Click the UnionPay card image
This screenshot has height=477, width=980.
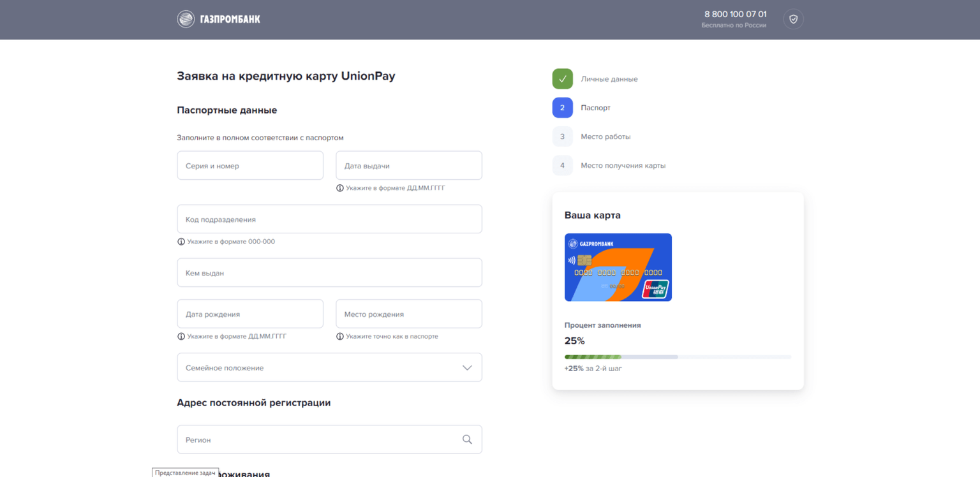618,267
